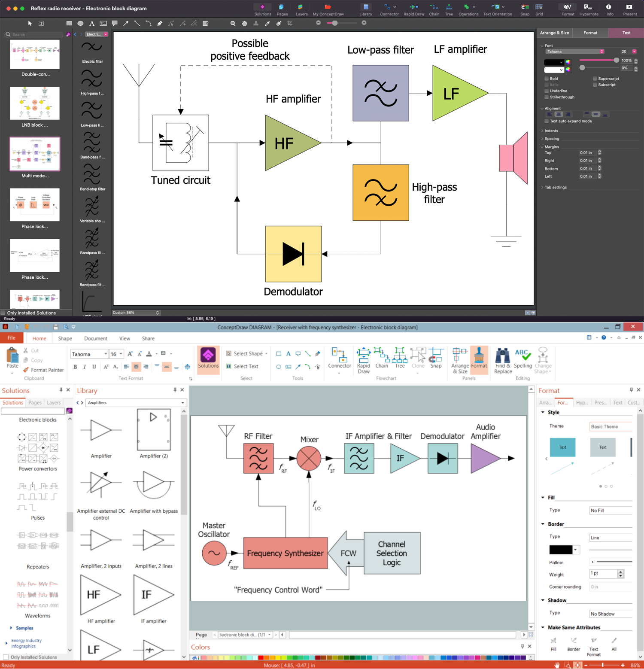Activate Rapid Draw in the Mac toolbar
Viewport: 644px width, 669px height.
[x=414, y=9]
